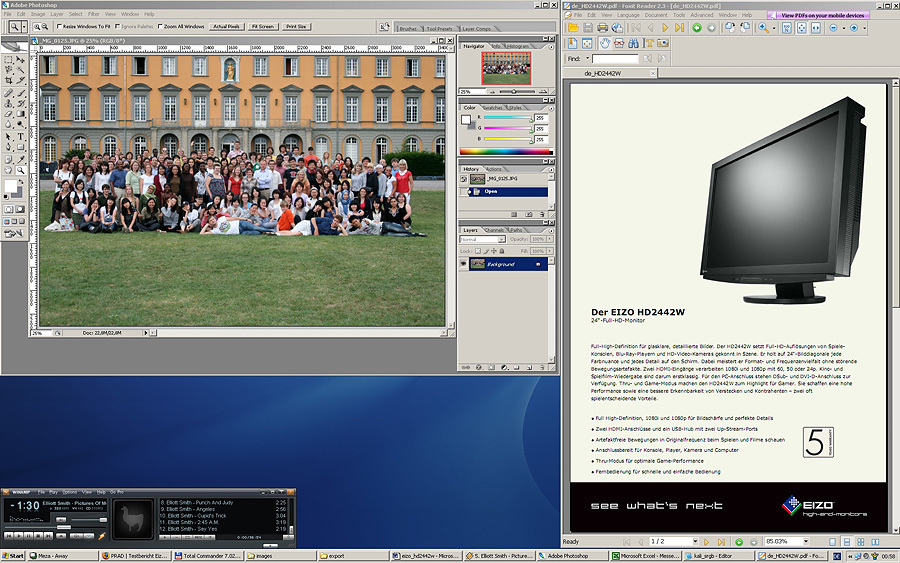
Task: Open Zoom tool preset picker dropdown
Action: tap(24, 26)
